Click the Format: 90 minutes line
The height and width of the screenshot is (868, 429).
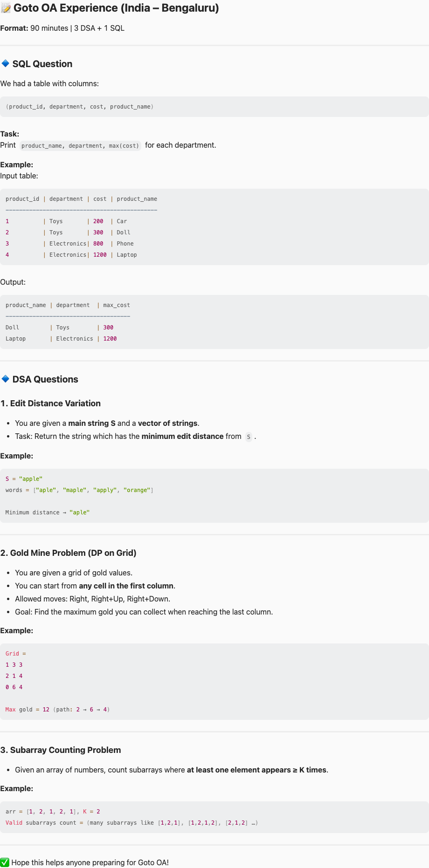click(x=62, y=28)
